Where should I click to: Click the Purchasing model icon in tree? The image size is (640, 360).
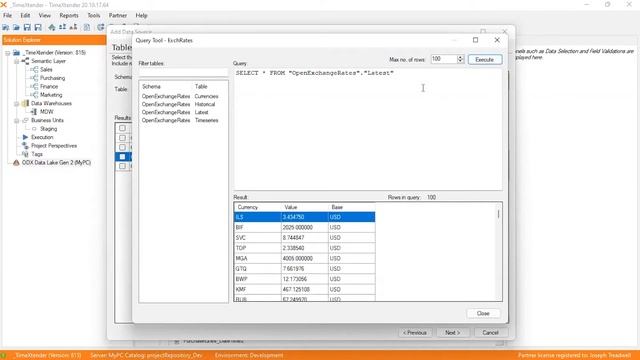tap(34, 78)
